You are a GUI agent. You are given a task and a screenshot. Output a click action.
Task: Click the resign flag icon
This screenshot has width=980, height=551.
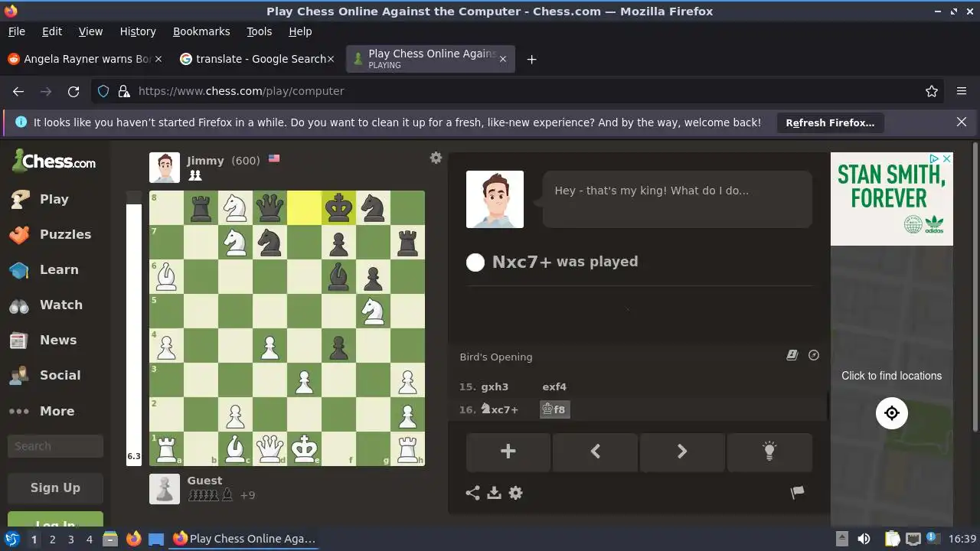[797, 493]
